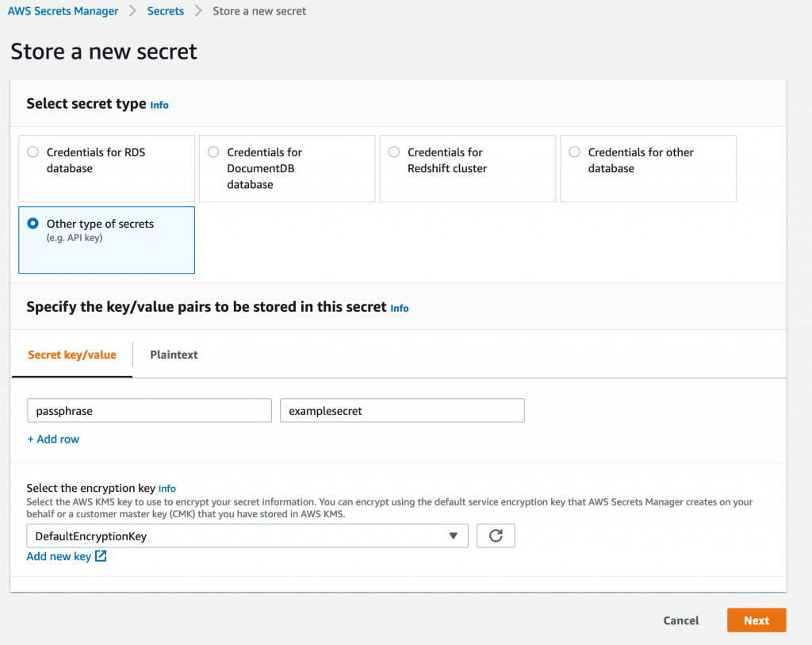The width and height of the screenshot is (812, 645).
Task: Click the passphrase key input field
Action: coord(149,410)
